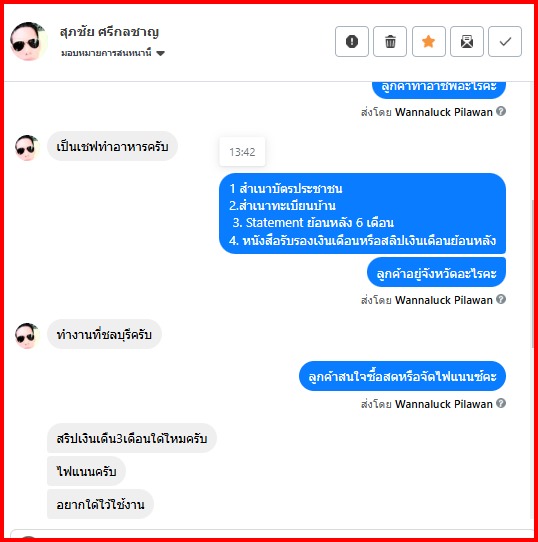Mark conversation done with checkmark button
The image size is (538, 542).
tap(505, 41)
